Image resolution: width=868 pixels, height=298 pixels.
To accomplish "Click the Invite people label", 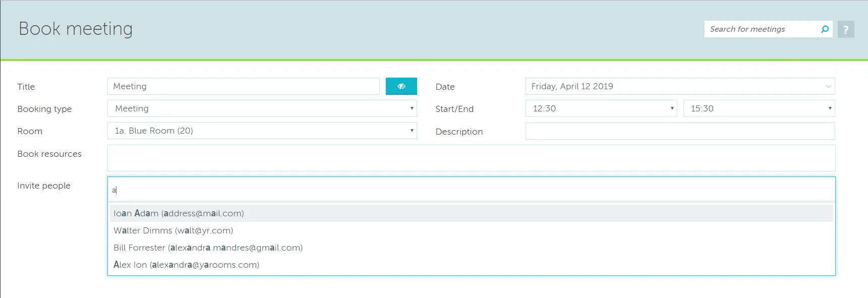I will pos(44,186).
